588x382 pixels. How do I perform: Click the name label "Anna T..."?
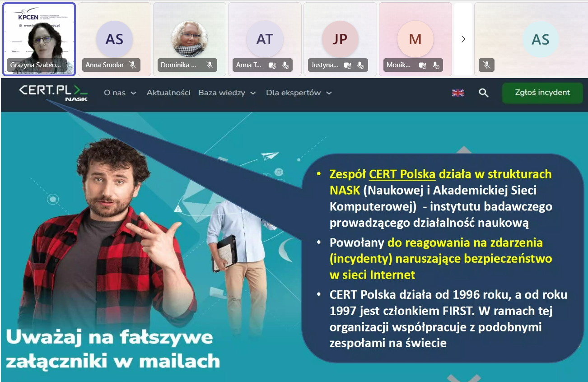(249, 65)
